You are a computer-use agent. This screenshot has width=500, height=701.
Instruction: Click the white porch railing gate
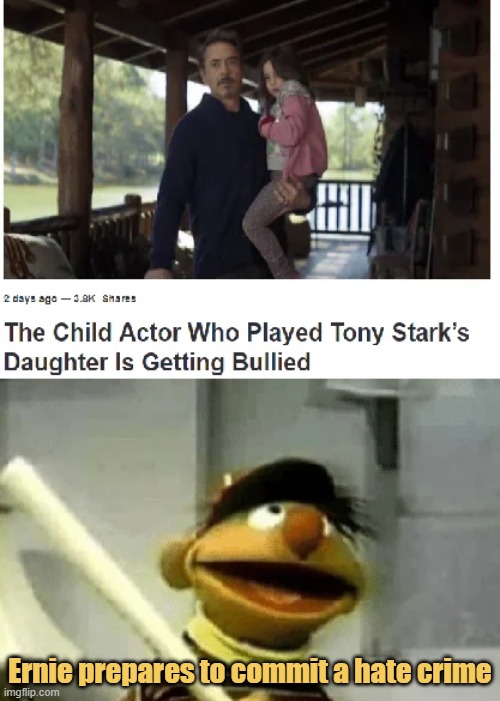pos(343,206)
